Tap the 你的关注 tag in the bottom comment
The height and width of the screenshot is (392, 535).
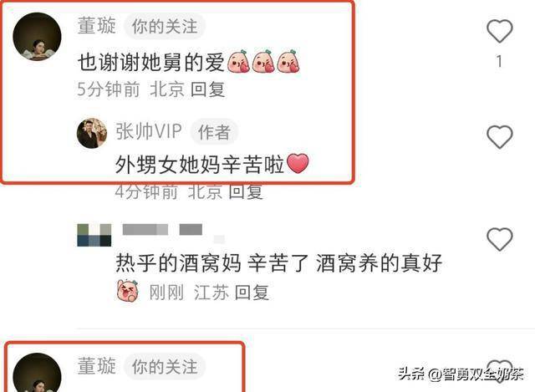tap(165, 367)
